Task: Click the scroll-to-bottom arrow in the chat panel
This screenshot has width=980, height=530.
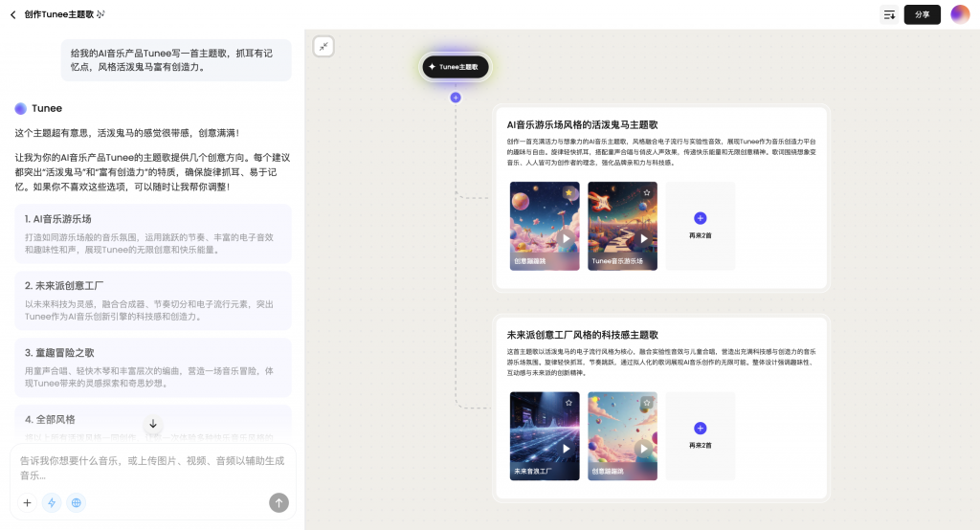Action: tap(152, 423)
